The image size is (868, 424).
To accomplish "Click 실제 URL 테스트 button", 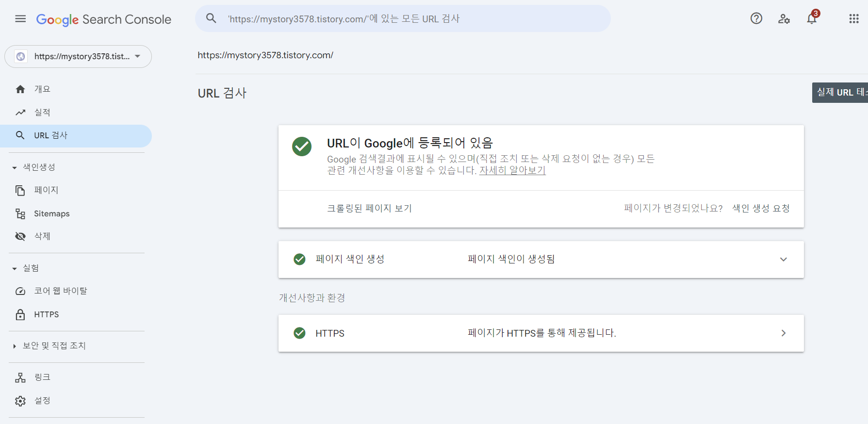I will point(840,92).
